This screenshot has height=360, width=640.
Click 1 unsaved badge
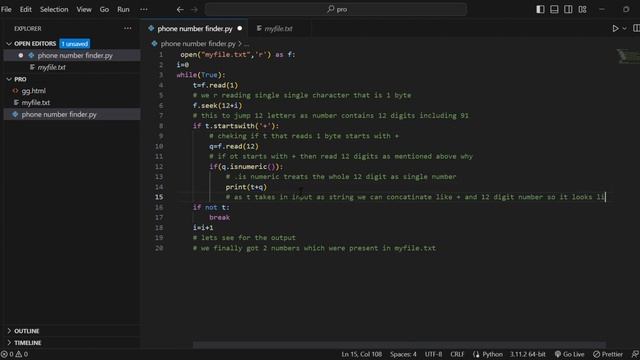75,44
